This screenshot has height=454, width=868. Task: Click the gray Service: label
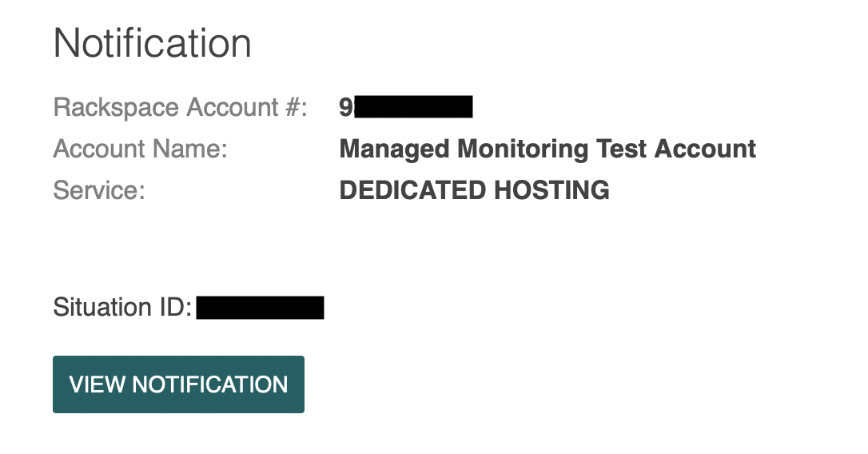[x=99, y=190]
